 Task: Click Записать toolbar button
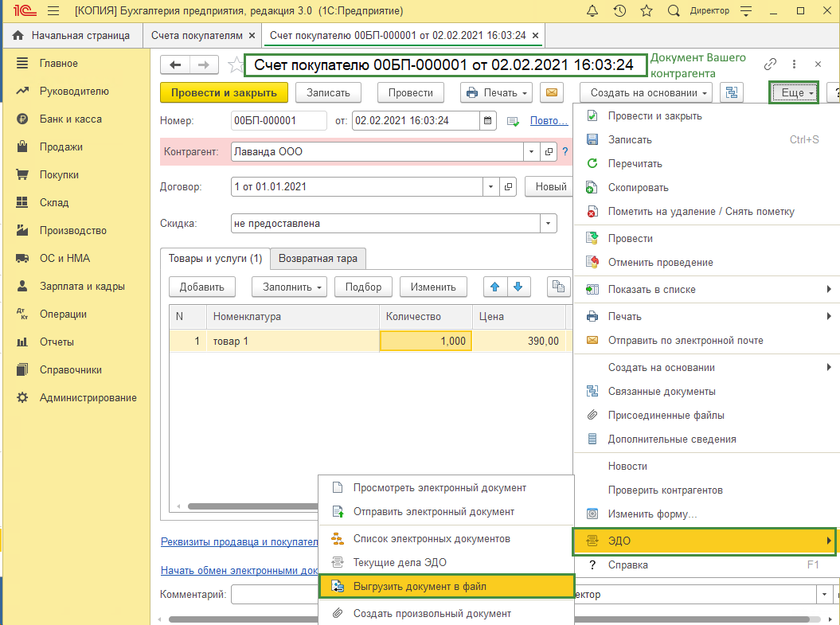[x=328, y=92]
